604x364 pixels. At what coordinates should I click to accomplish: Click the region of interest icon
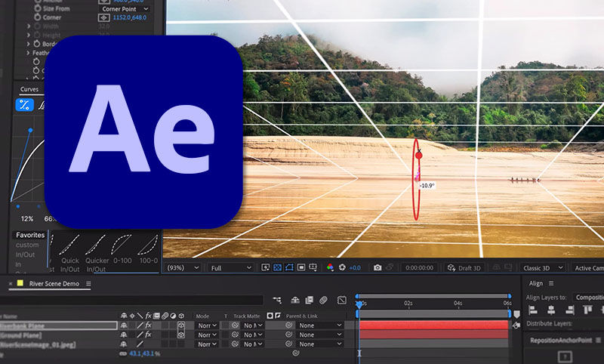(x=301, y=267)
